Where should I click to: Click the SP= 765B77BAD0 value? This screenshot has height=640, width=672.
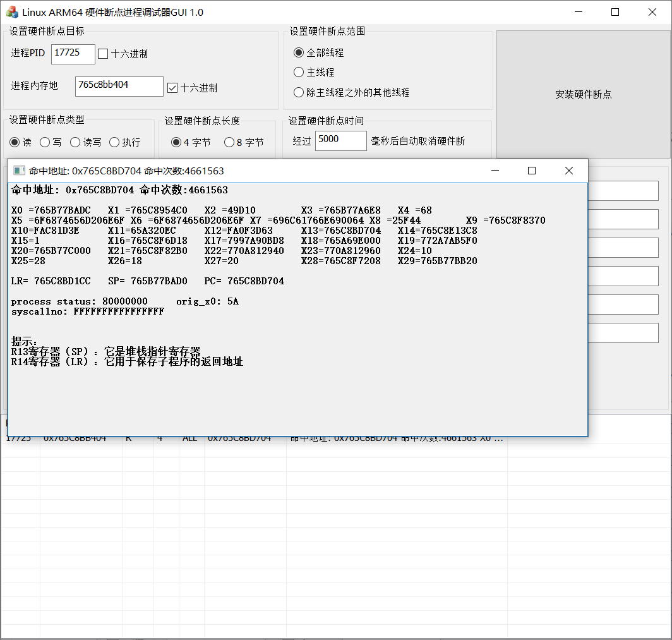point(148,281)
